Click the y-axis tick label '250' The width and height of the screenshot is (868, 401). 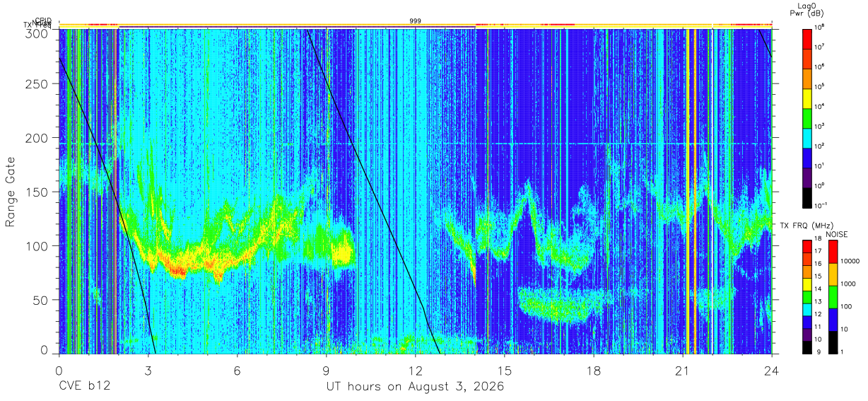38,84
